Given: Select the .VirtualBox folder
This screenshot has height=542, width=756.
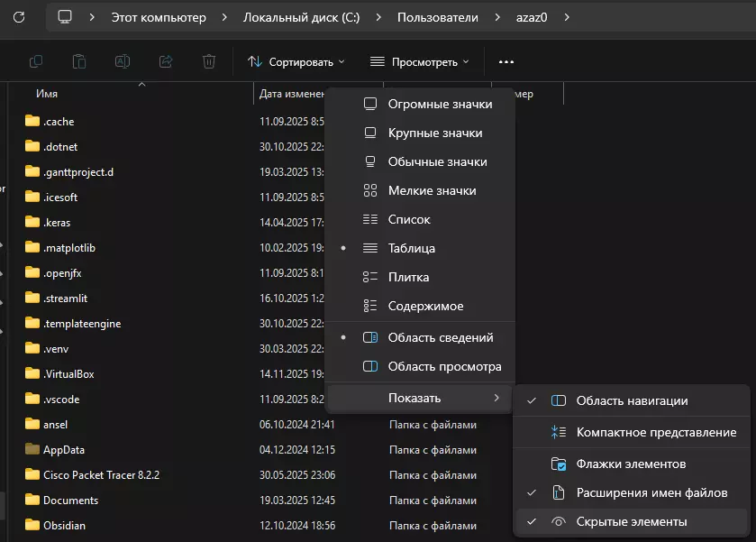Looking at the screenshot, I should [68, 373].
